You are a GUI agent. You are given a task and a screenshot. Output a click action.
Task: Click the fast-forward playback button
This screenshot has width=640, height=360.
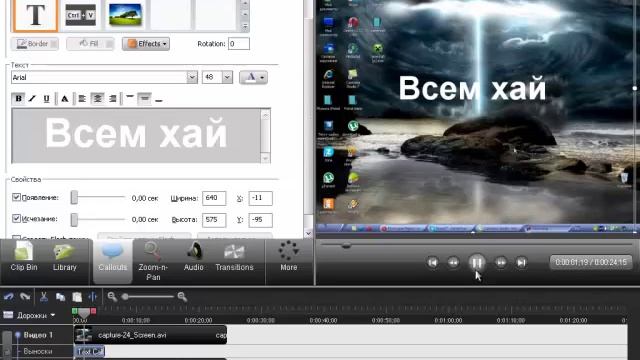(500, 262)
